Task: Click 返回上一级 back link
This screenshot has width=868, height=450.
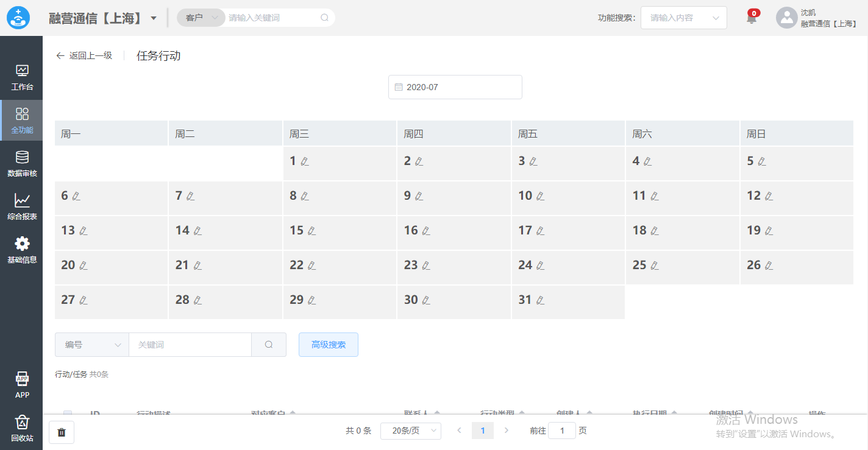Action: (x=85, y=55)
